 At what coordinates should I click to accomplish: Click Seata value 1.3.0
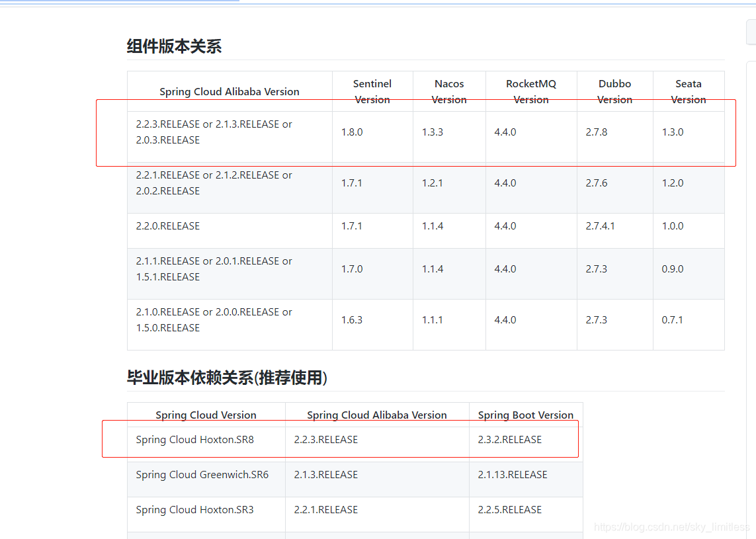[x=673, y=132]
